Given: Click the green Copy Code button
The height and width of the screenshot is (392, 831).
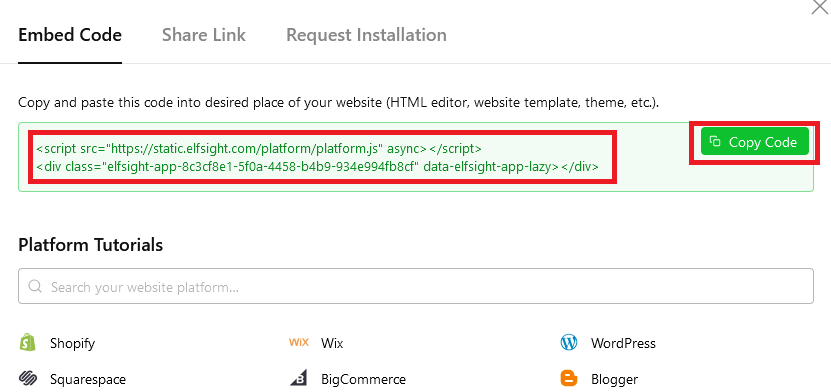Looking at the screenshot, I should click(755, 141).
